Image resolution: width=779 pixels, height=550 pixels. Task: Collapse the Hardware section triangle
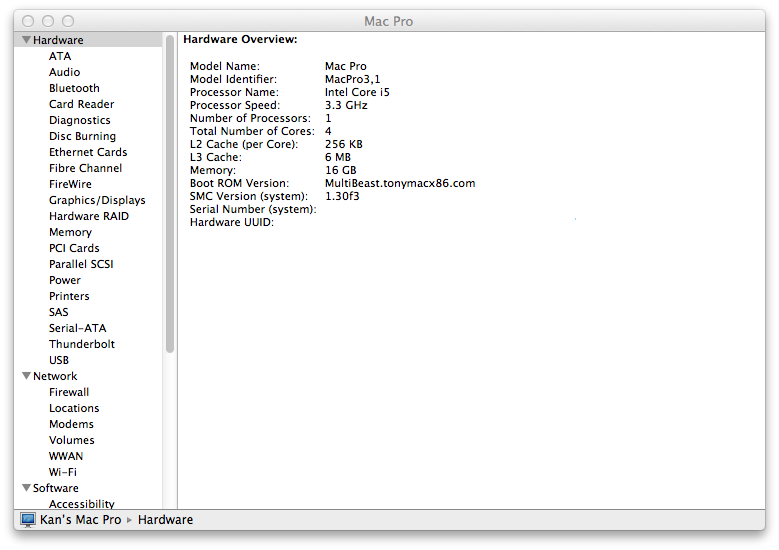tap(26, 40)
